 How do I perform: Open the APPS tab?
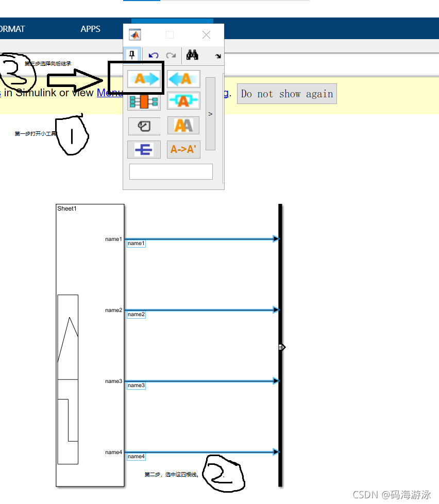pos(90,29)
